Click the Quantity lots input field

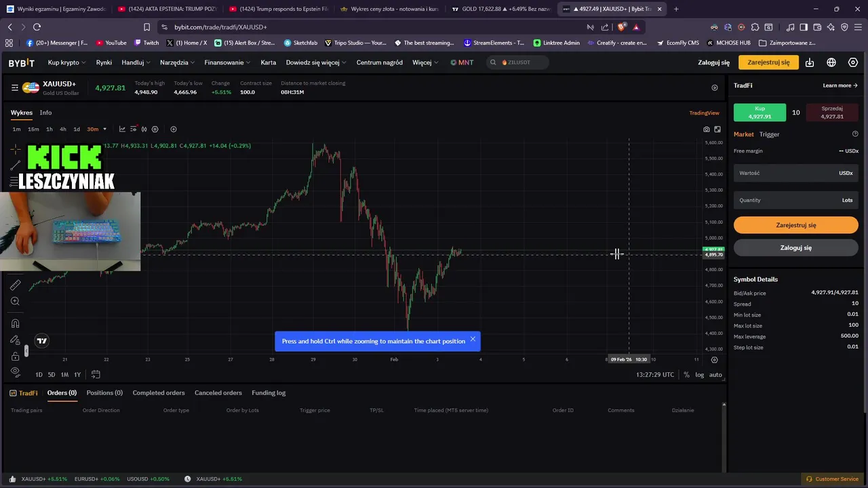(x=795, y=200)
